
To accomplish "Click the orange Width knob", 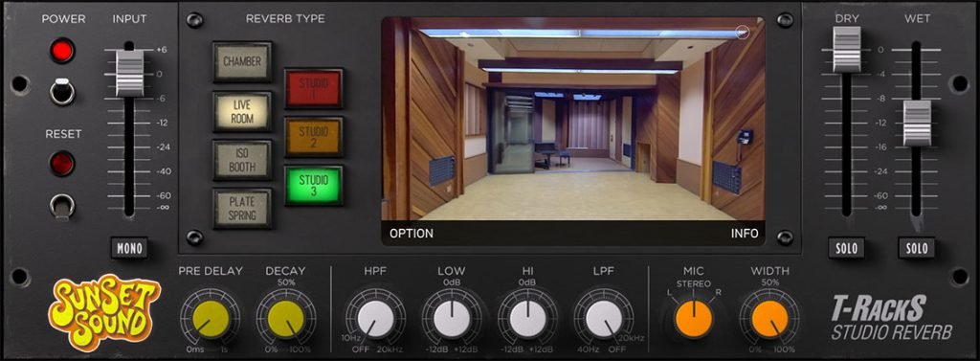I will coord(770,319).
